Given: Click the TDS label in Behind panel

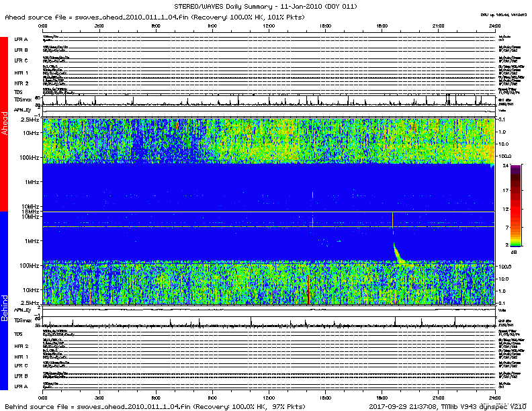Looking at the screenshot, I should pyautogui.click(x=18, y=334).
